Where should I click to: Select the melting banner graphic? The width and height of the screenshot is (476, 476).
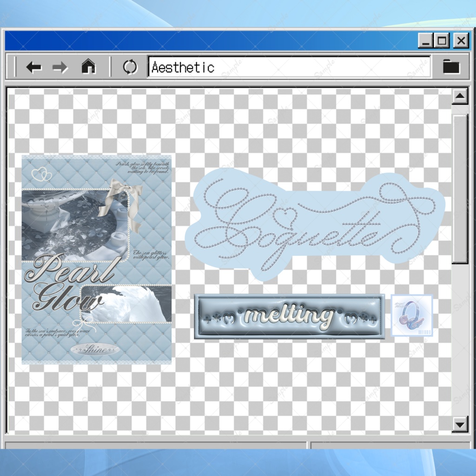[289, 316]
